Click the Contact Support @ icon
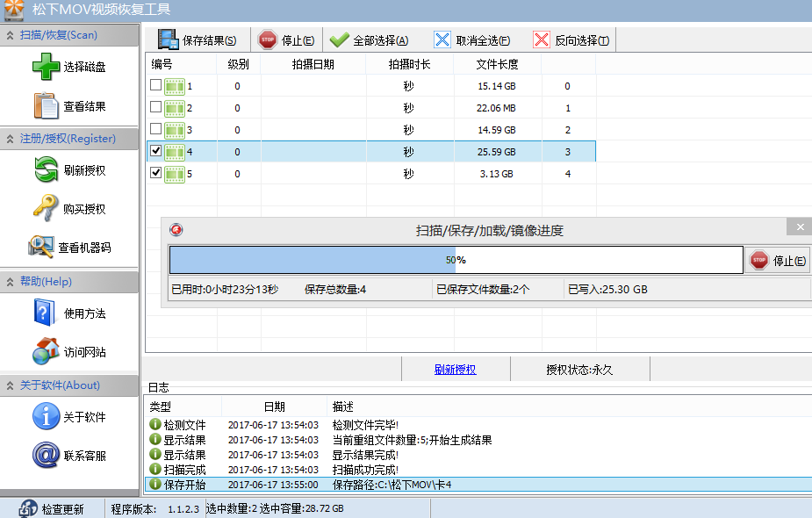 46,456
